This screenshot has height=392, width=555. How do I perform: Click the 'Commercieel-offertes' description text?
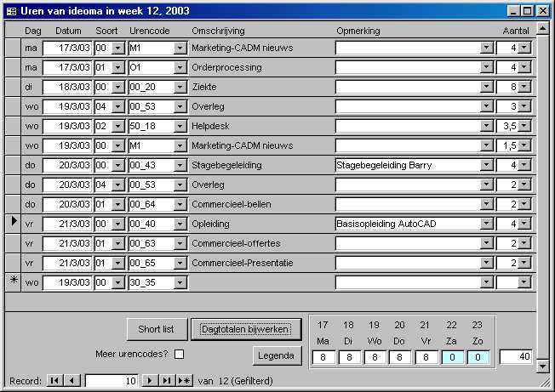tap(236, 243)
